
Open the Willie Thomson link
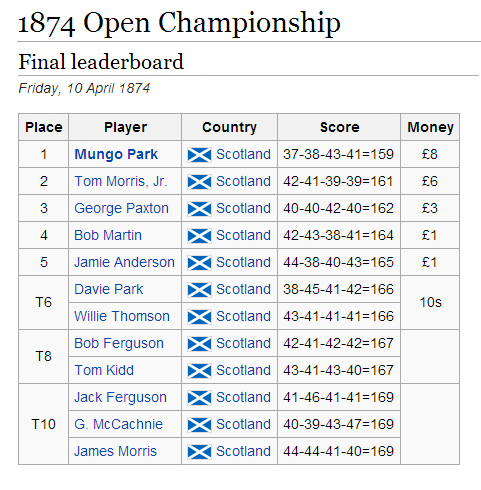[122, 316]
